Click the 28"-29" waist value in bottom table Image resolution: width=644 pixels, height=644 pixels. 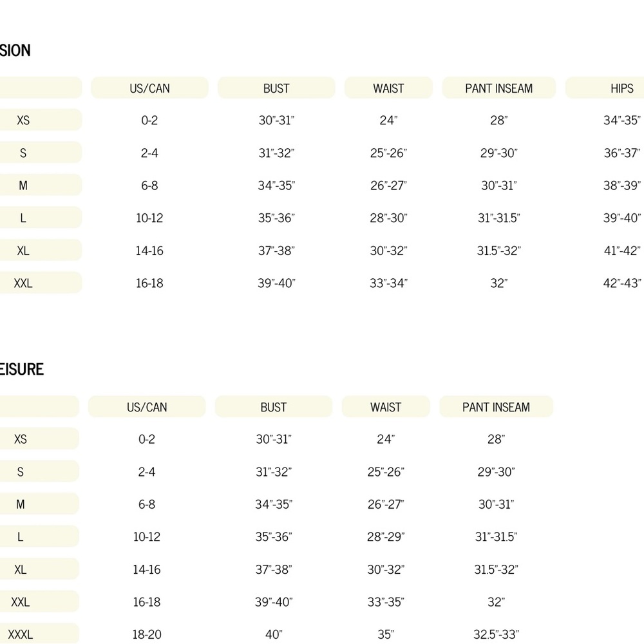point(386,536)
